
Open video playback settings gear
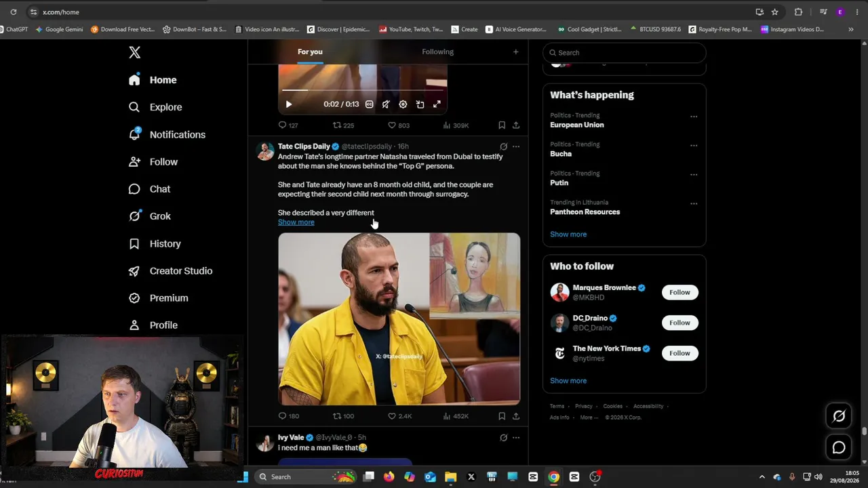403,104
